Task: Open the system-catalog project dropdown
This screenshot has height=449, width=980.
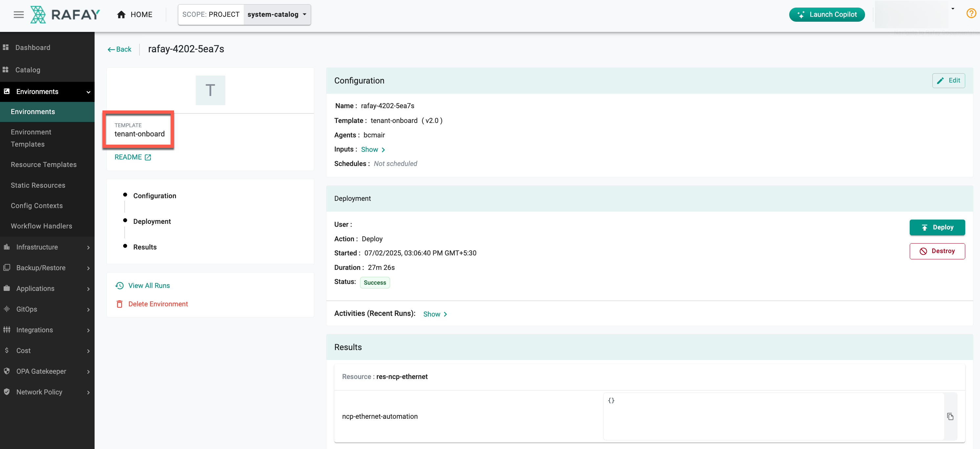Action: (x=277, y=14)
